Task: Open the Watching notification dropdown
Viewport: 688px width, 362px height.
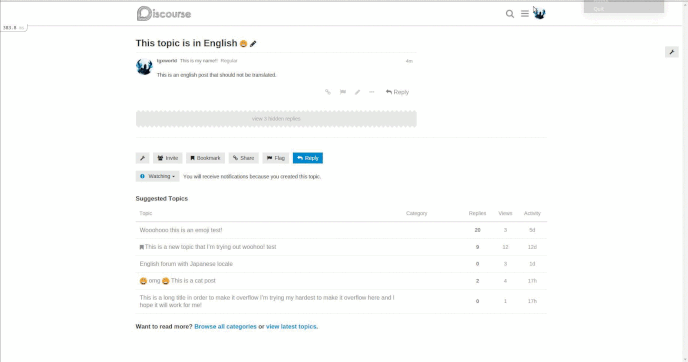Action: click(x=158, y=176)
